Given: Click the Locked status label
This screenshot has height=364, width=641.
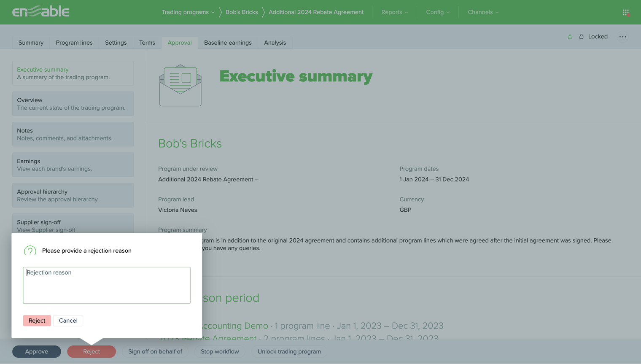Looking at the screenshot, I should (598, 37).
